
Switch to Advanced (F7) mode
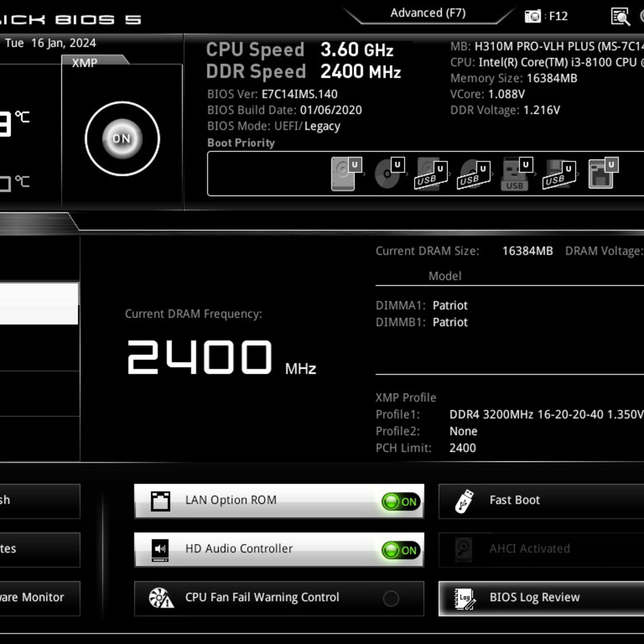pos(428,13)
